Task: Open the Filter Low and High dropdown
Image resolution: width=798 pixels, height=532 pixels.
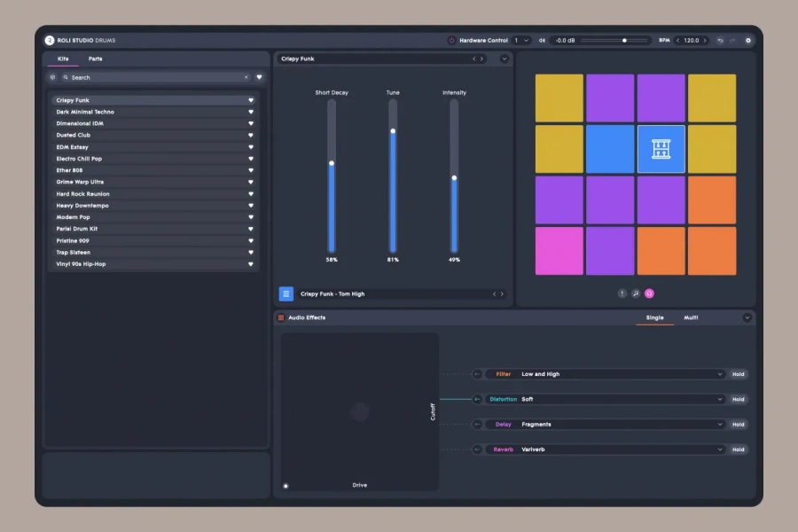Action: point(606,374)
